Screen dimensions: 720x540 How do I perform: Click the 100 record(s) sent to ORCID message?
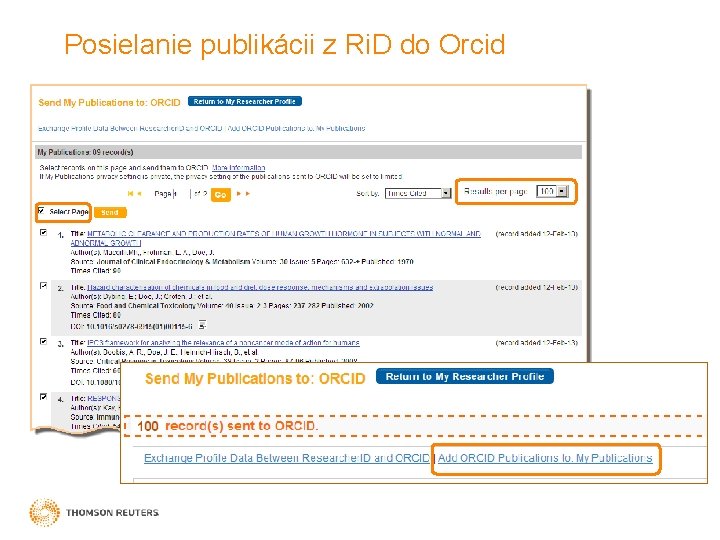pos(227,426)
